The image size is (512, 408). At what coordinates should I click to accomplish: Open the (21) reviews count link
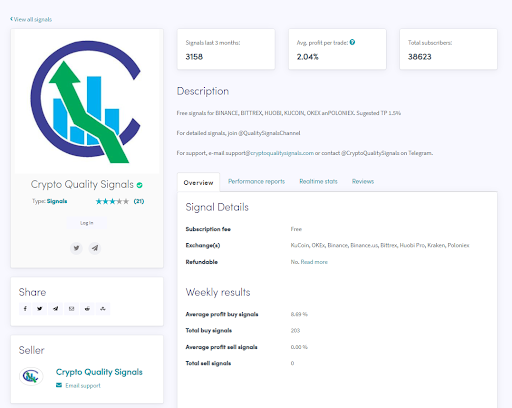[139, 201]
